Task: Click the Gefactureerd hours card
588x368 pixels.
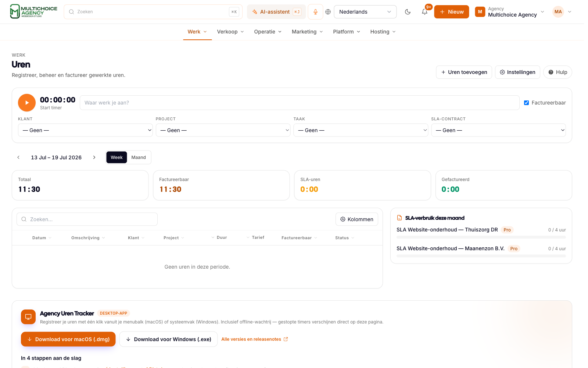Action: pyautogui.click(x=503, y=185)
